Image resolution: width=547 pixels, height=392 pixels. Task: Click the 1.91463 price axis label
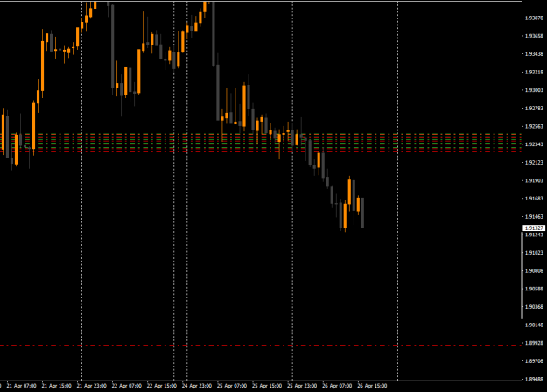pyautogui.click(x=534, y=217)
